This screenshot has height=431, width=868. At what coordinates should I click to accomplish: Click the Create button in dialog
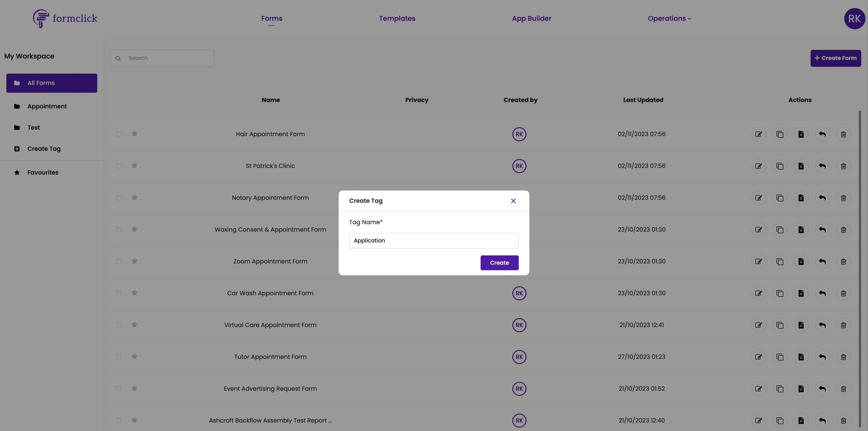click(x=499, y=263)
